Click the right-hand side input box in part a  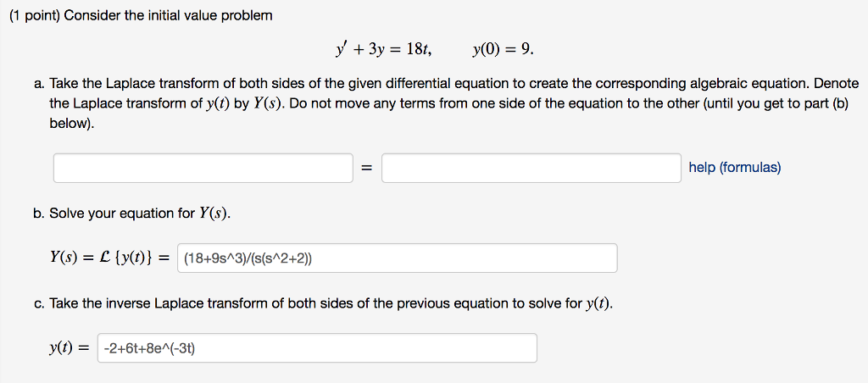click(531, 168)
